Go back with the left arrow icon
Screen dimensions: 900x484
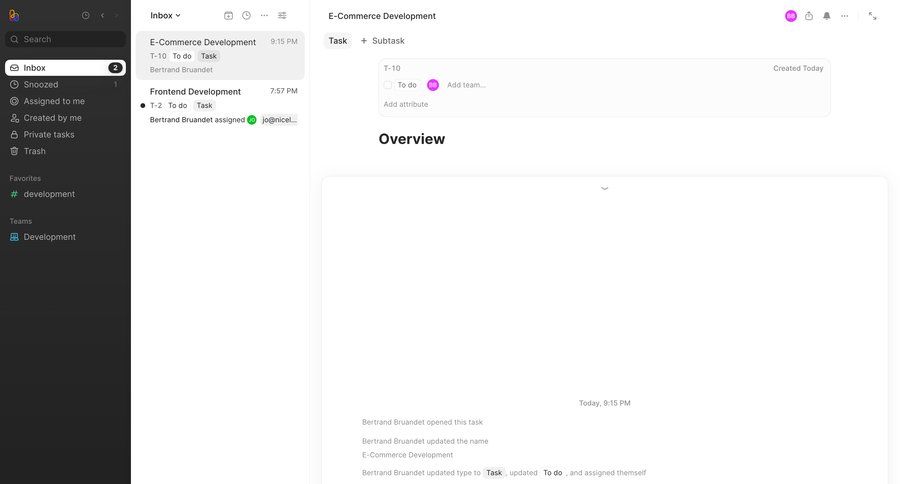[102, 16]
